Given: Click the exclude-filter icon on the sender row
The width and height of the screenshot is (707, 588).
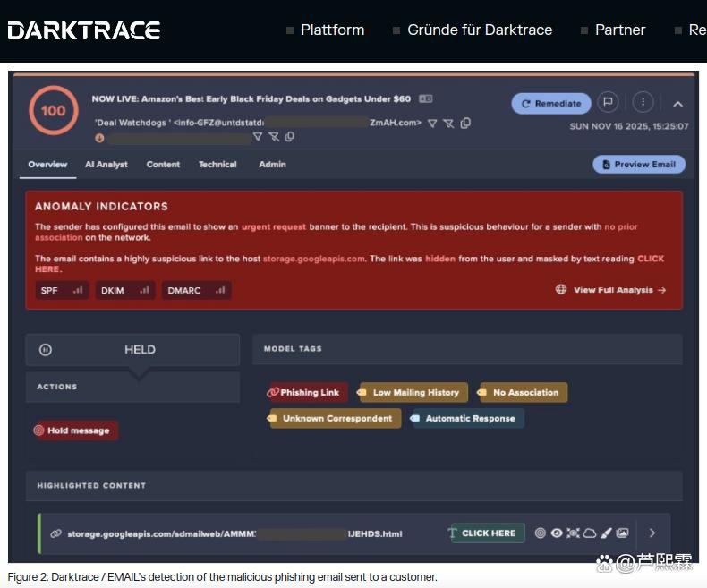Looking at the screenshot, I should tap(448, 124).
